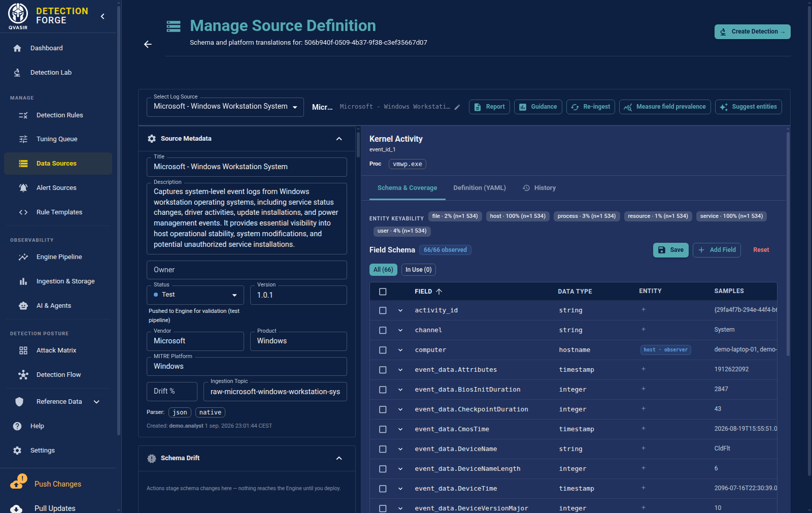Image resolution: width=812 pixels, height=513 pixels.
Task: Open Data Sources in the sidebar
Action: [x=58, y=164]
